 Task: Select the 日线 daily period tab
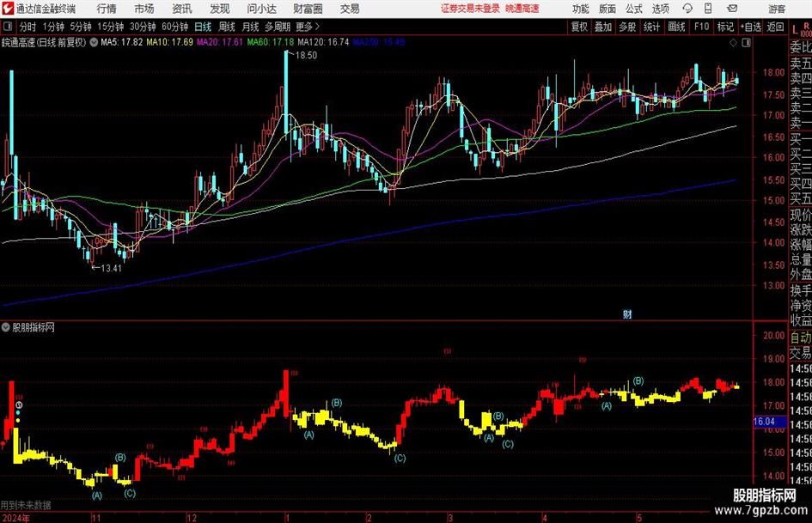(x=203, y=27)
